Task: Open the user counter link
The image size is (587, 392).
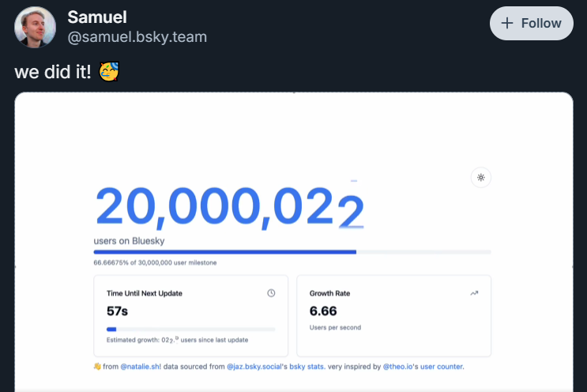Action: point(442,367)
